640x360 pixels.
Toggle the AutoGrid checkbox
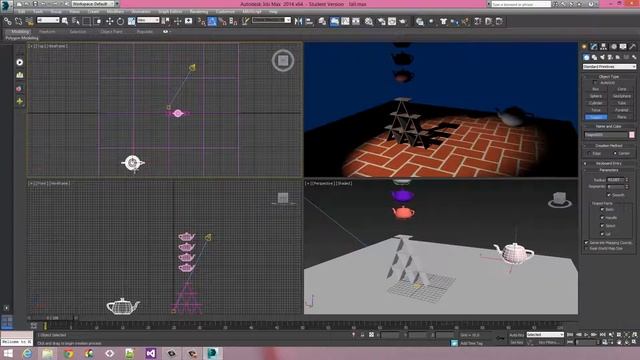(595, 82)
